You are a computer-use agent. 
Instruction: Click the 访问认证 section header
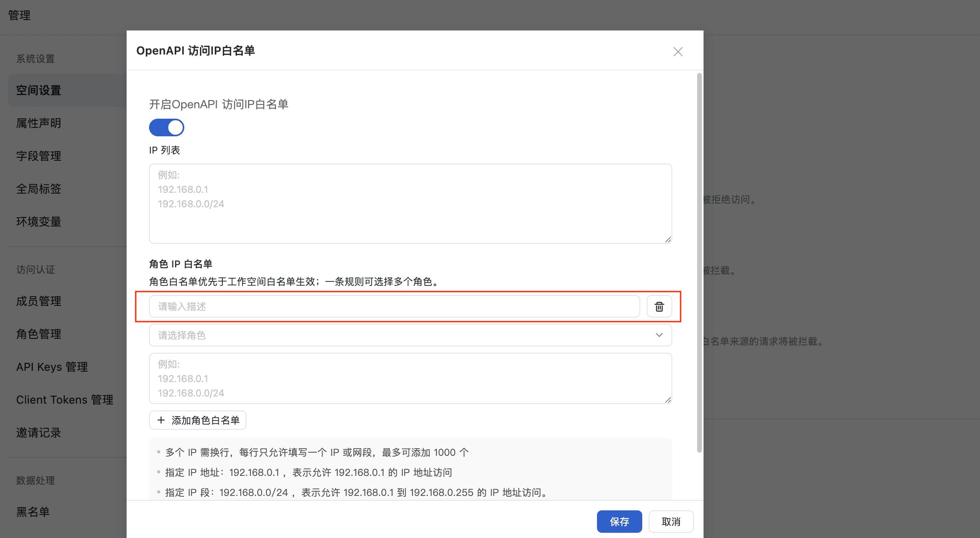pos(35,270)
